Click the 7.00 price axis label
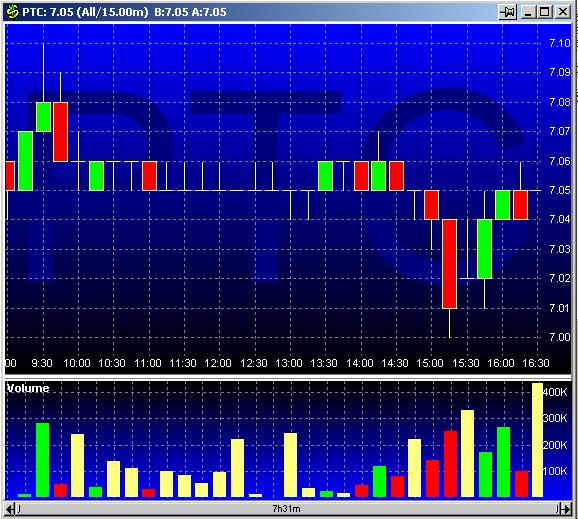Image resolution: width=578 pixels, height=519 pixels. click(x=560, y=337)
